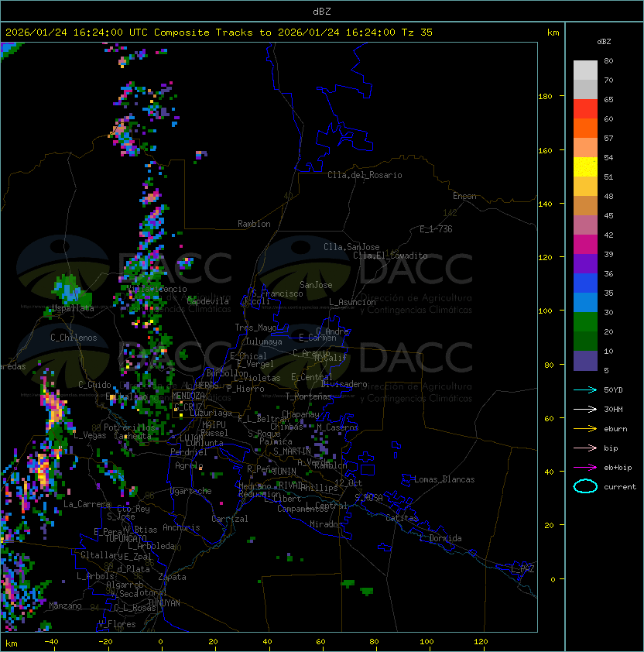Click the 'Mirador' location label

[x=326, y=524]
